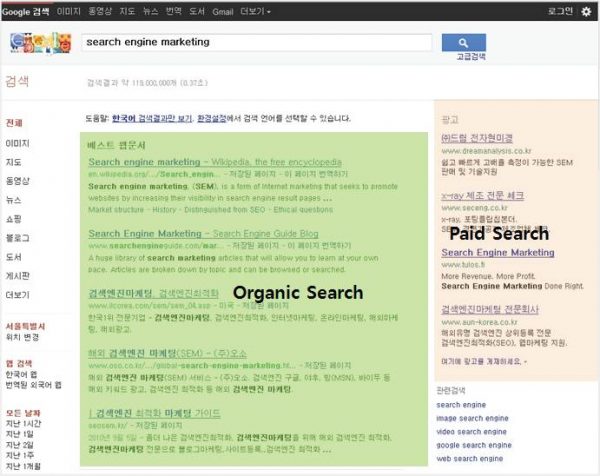Open related search 'google search engine'

474,445
